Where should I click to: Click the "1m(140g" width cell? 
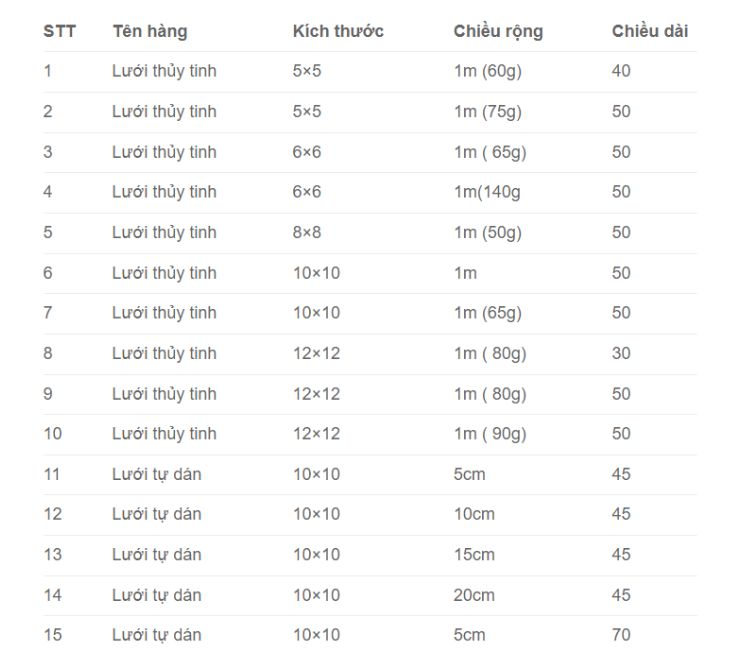[487, 192]
